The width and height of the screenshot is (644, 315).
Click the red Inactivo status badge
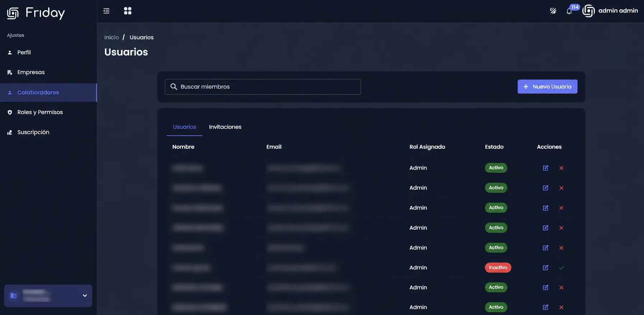(x=498, y=268)
